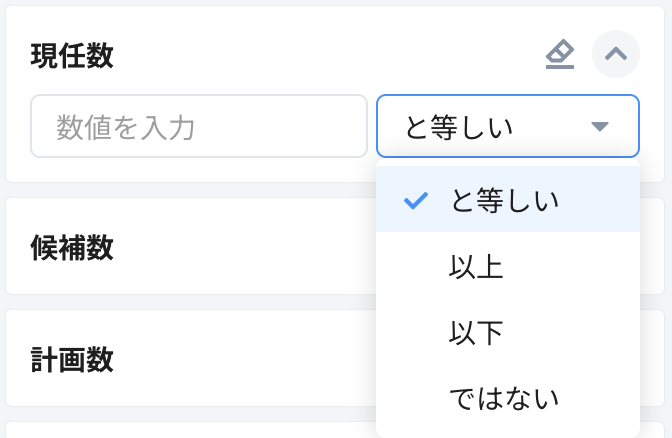This screenshot has height=438, width=672.
Task: Click the small triangle arrow in the comparison box
Action: tap(599, 127)
